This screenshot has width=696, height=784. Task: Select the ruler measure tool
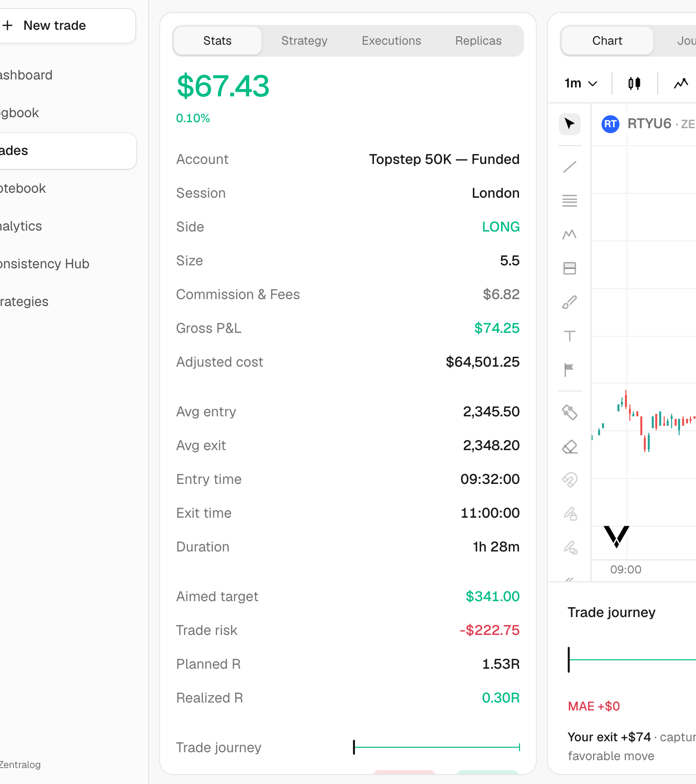click(570, 412)
